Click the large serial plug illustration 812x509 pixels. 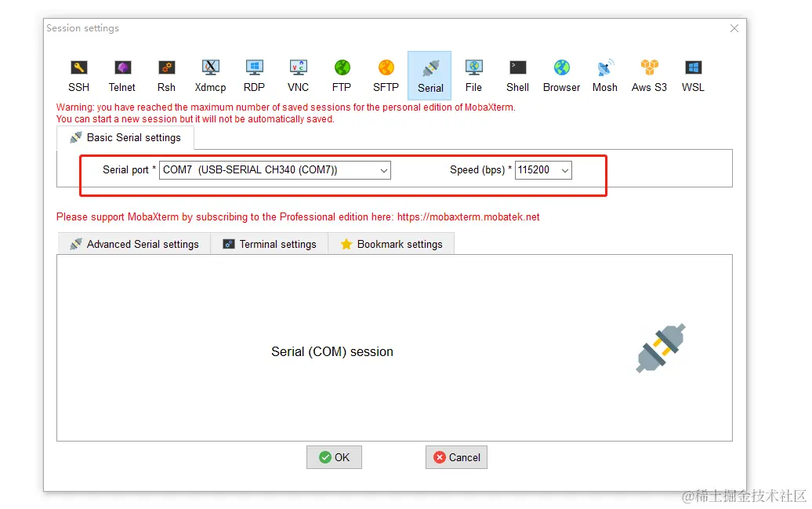661,348
